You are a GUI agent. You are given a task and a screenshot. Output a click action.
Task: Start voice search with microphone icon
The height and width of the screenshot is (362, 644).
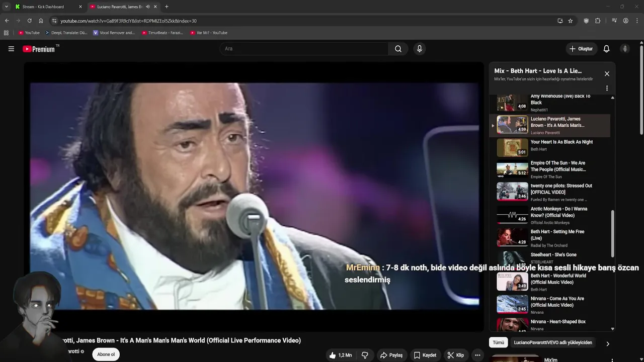[x=420, y=49]
